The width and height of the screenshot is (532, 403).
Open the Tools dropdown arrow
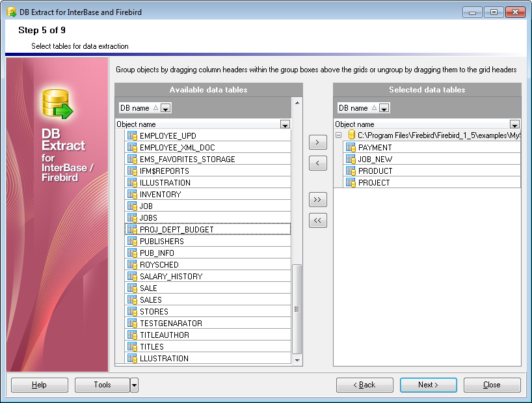pos(134,385)
